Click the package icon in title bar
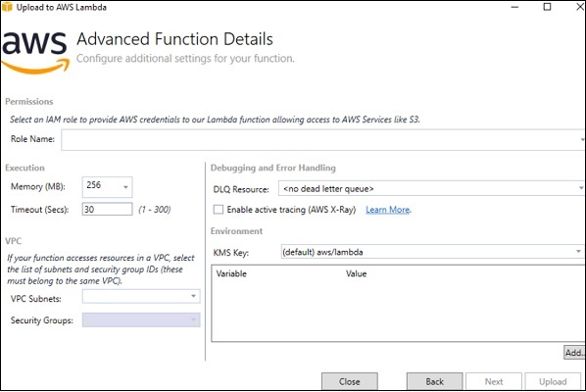Viewport: 586px width, 392px height. (x=7, y=7)
